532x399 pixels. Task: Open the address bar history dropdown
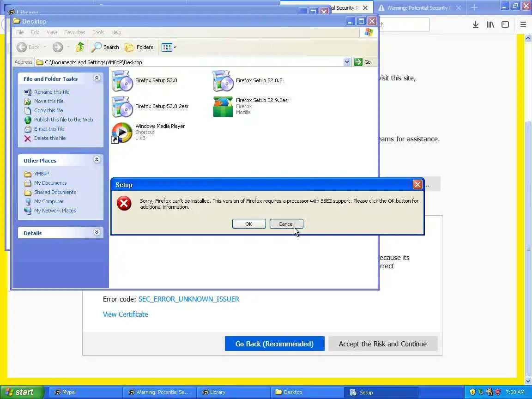point(347,62)
